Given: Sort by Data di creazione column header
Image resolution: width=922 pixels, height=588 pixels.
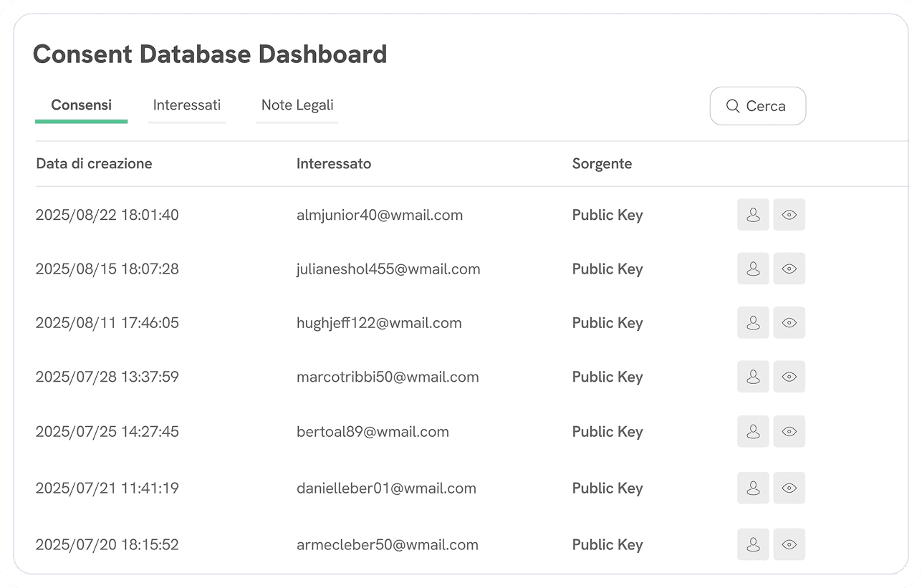Looking at the screenshot, I should pos(94,163).
